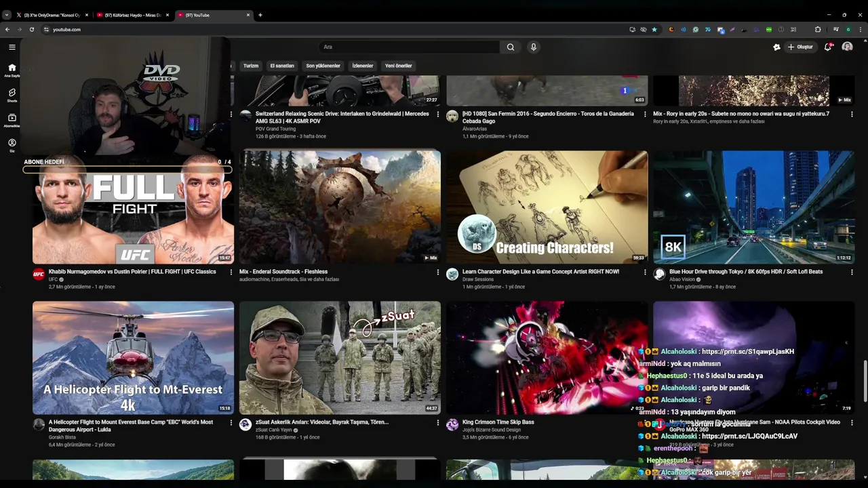Click the star-shaped icon beside Oluştur
The width and height of the screenshot is (868, 488).
tap(776, 47)
